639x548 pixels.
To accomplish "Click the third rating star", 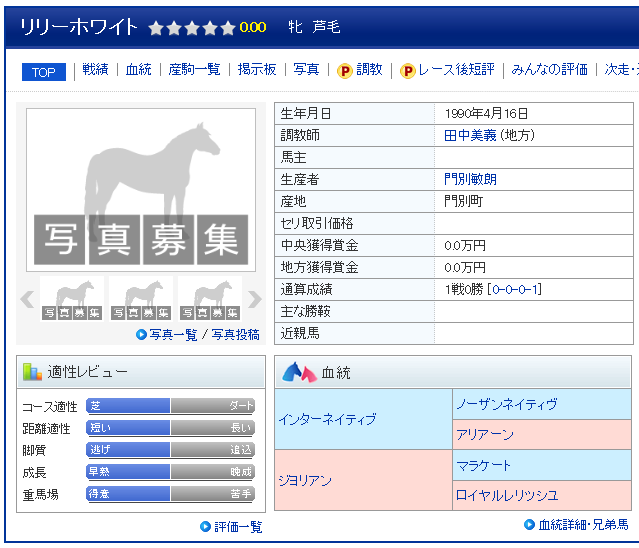I will click(x=192, y=28).
